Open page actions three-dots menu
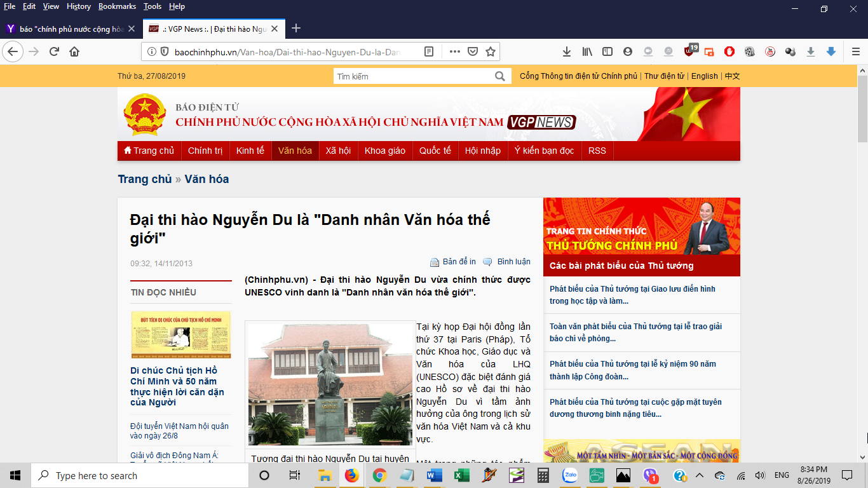This screenshot has height=488, width=868. tap(454, 51)
